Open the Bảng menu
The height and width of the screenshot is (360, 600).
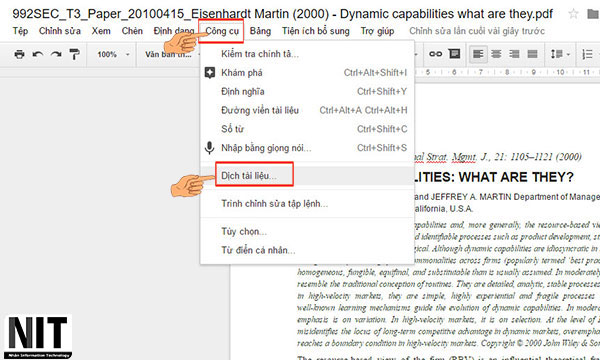click(x=260, y=31)
